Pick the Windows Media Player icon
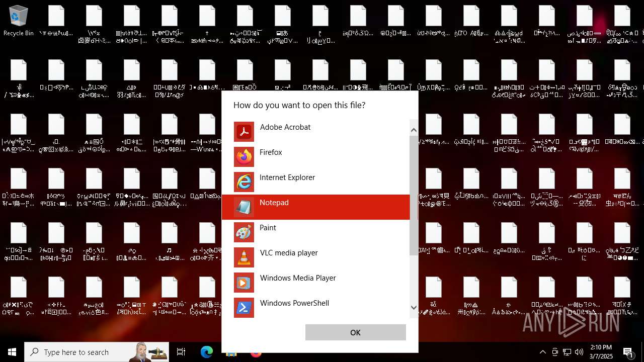The width and height of the screenshot is (644, 362). click(x=244, y=283)
